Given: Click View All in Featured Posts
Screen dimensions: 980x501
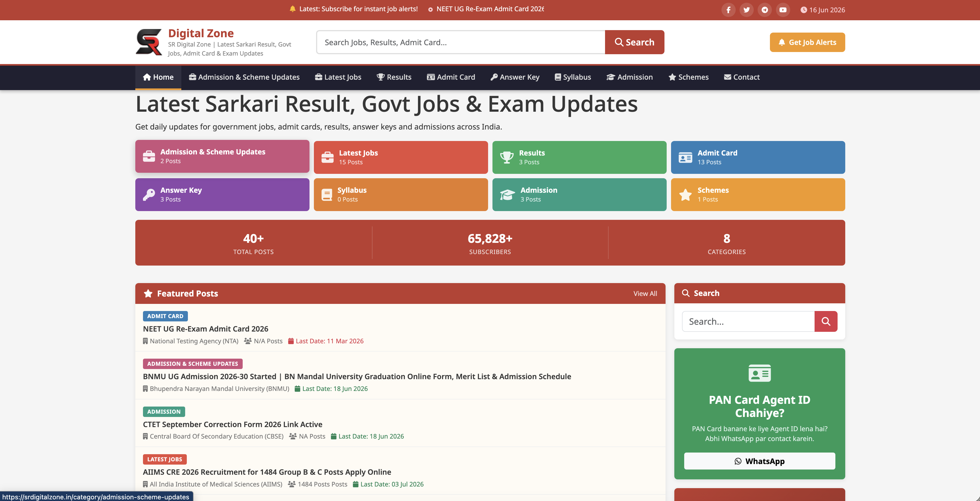Looking at the screenshot, I should (645, 294).
